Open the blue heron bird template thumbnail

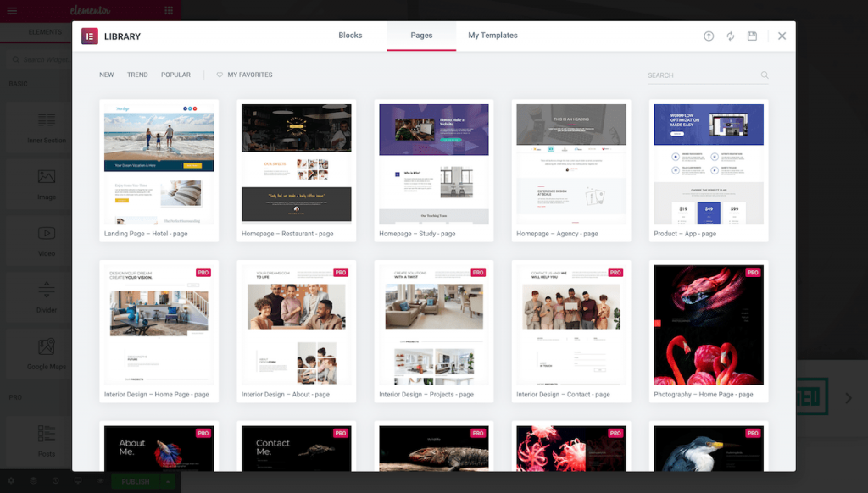pyautogui.click(x=709, y=448)
